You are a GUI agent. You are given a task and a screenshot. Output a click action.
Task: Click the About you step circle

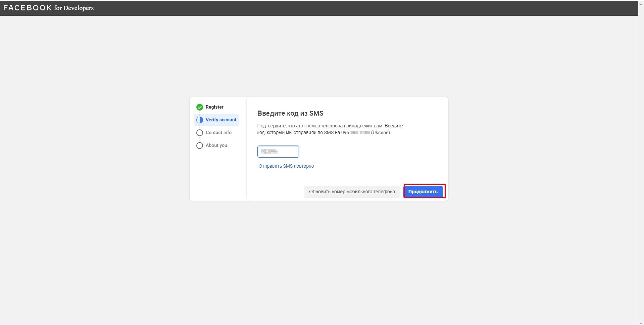pos(200,146)
